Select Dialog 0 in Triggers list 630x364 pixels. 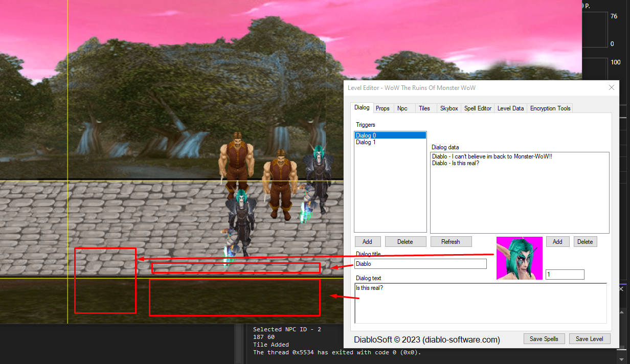(390, 135)
